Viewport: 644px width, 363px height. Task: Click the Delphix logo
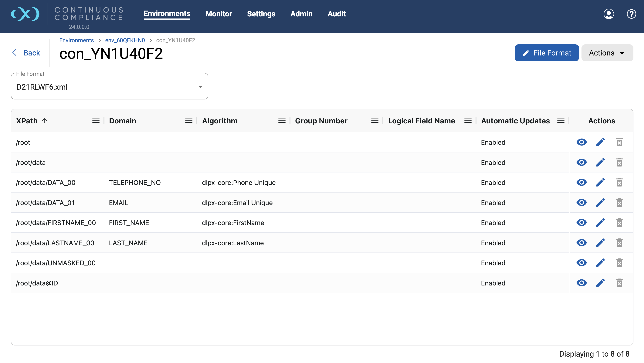click(25, 14)
